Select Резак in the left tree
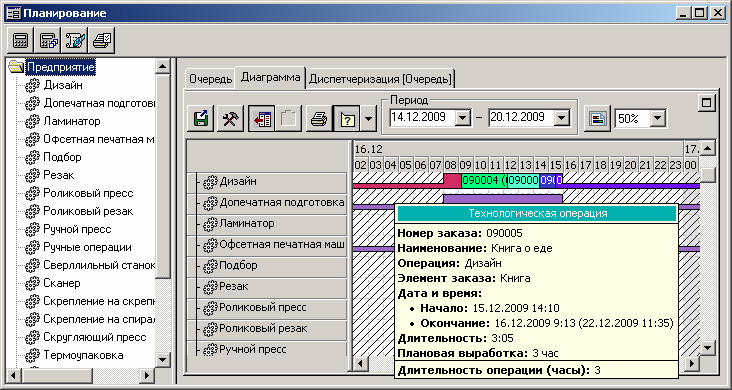Image resolution: width=732 pixels, height=390 pixels. click(58, 175)
